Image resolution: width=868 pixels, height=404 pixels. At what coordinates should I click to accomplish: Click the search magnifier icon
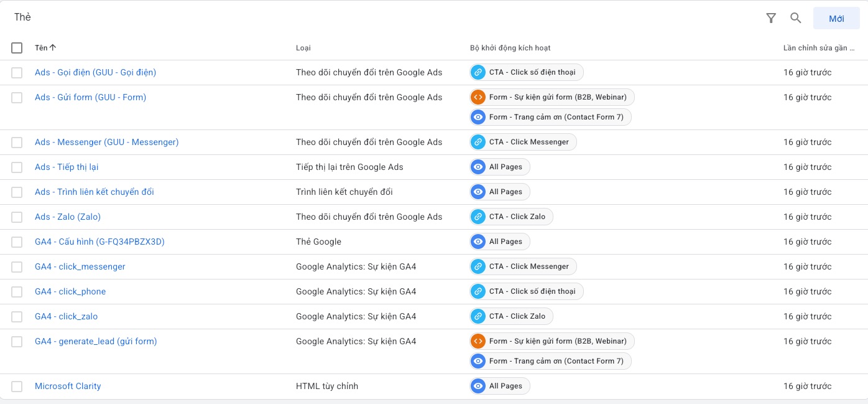796,18
